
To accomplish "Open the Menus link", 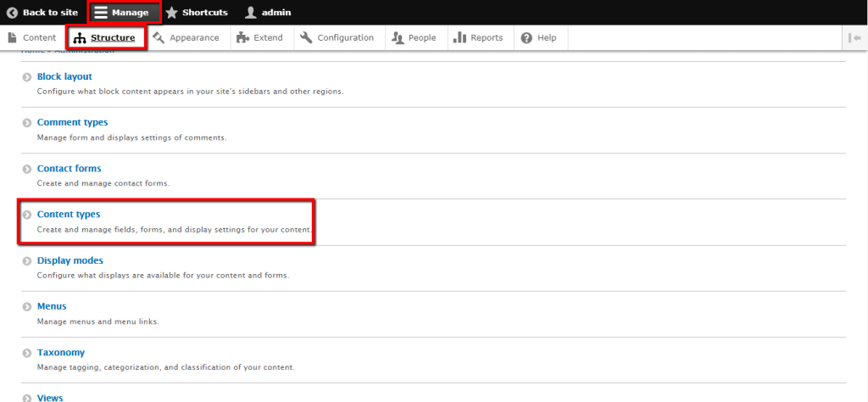I will coord(52,306).
